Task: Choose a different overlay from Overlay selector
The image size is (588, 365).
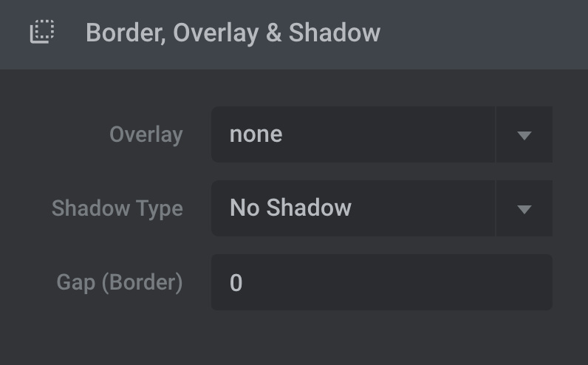Action: click(382, 134)
